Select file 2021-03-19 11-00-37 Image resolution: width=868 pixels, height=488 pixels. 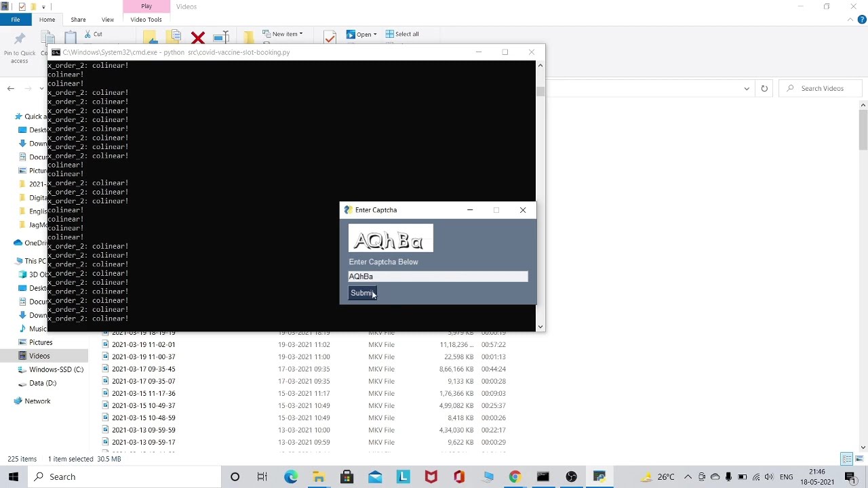(143, 357)
